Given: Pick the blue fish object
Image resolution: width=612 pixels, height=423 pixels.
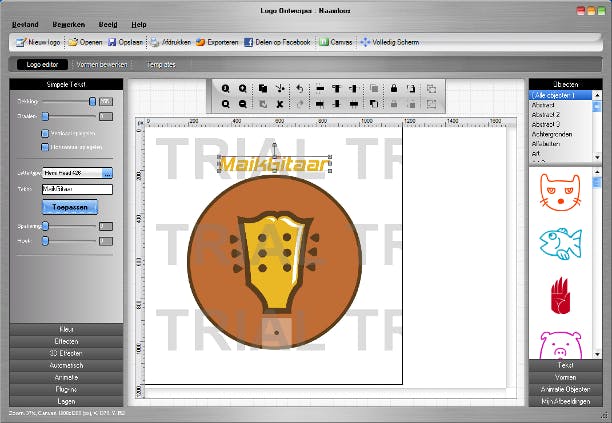Looking at the screenshot, I should (561, 244).
